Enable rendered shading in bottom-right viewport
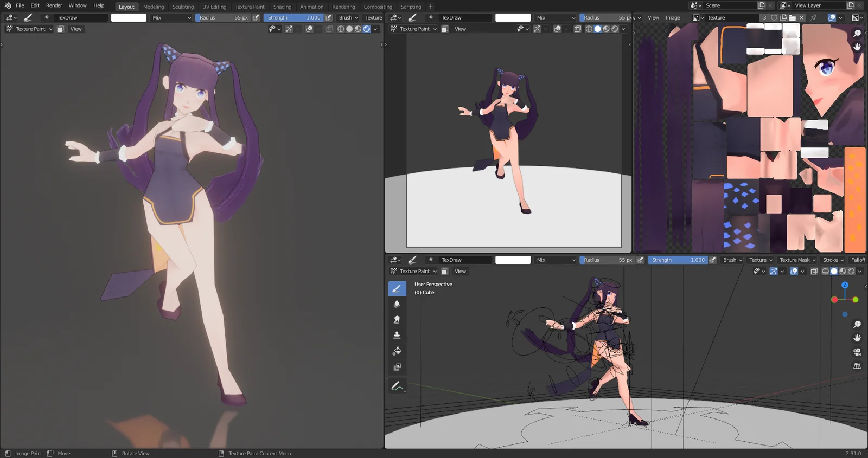 (x=851, y=271)
